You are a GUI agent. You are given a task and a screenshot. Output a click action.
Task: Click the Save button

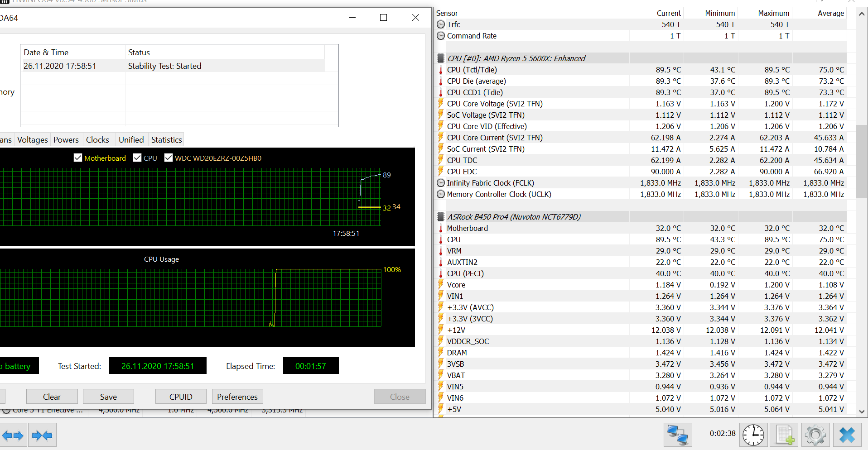click(x=108, y=397)
